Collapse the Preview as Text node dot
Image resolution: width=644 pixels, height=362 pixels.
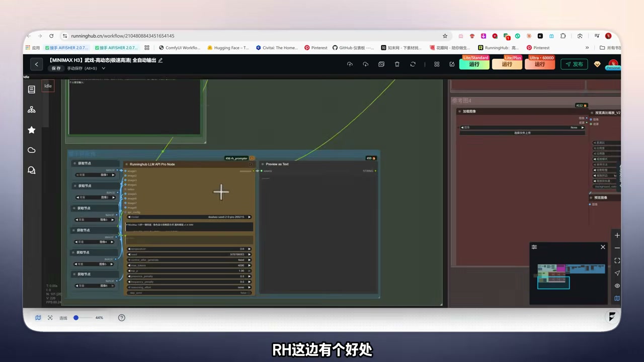pyautogui.click(x=263, y=164)
